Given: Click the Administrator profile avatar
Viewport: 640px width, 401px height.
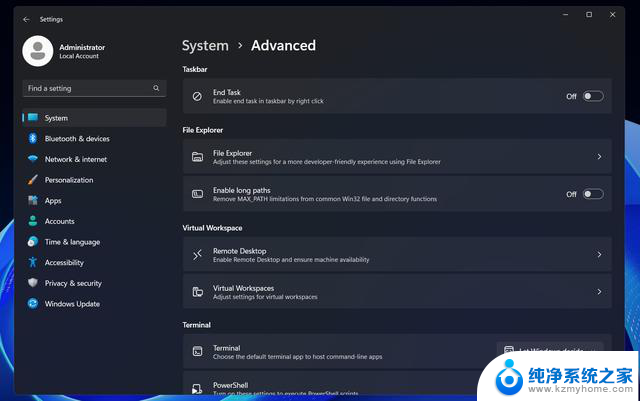Looking at the screenshot, I should tap(38, 51).
